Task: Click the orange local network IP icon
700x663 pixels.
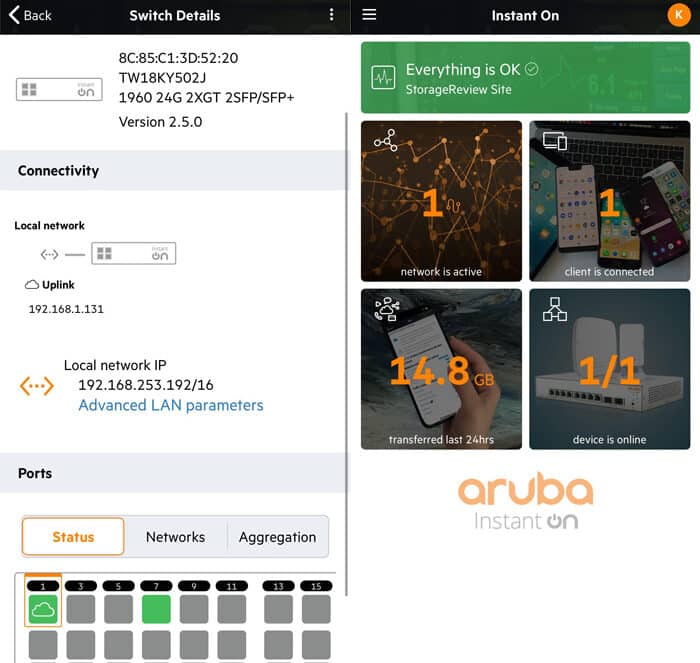Action: click(x=37, y=386)
